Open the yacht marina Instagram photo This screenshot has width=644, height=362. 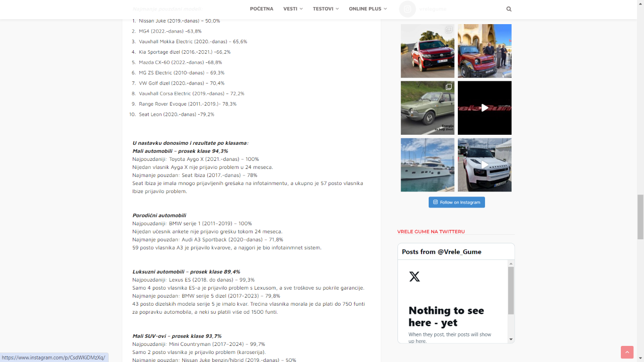pos(427,165)
